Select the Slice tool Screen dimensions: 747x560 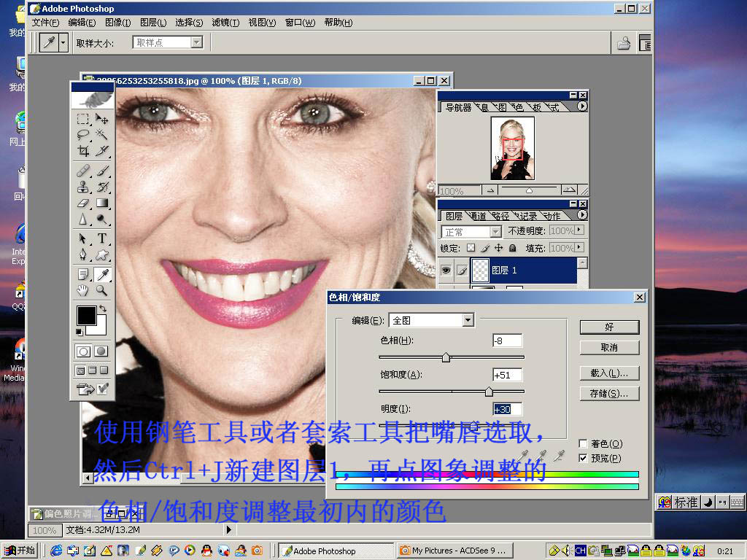[101, 151]
